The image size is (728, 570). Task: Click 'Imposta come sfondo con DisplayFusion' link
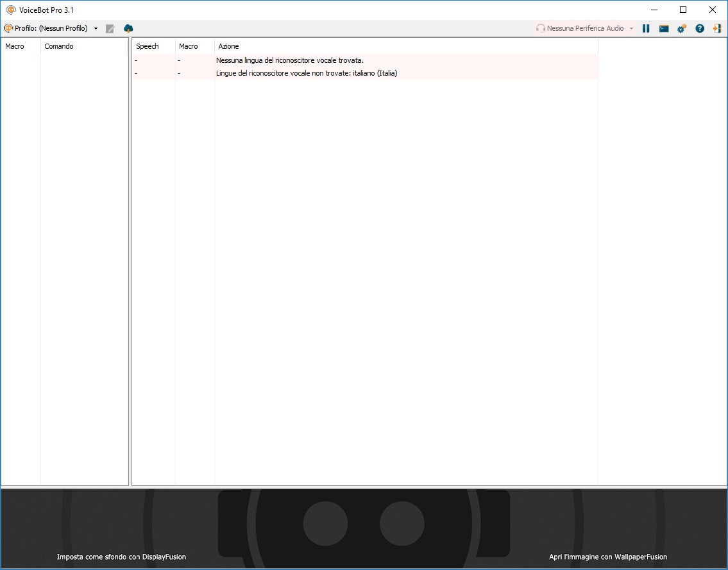pos(121,557)
